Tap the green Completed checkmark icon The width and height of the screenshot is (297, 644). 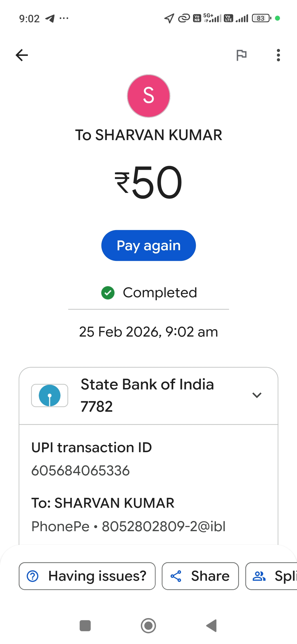click(x=108, y=293)
